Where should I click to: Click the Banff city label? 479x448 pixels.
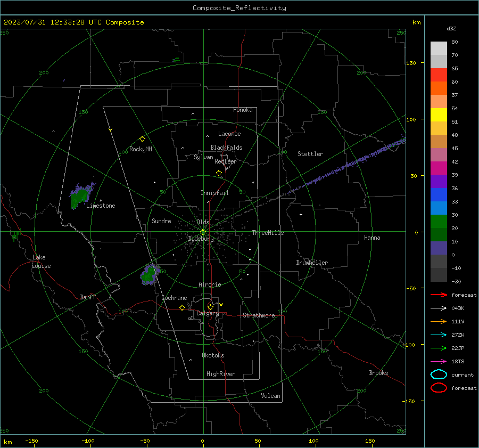[88, 297]
